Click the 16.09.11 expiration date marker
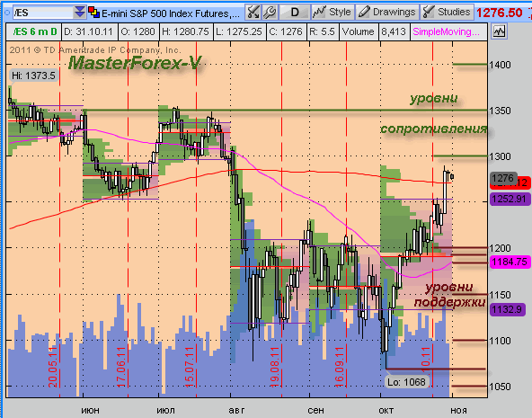 tap(340, 367)
